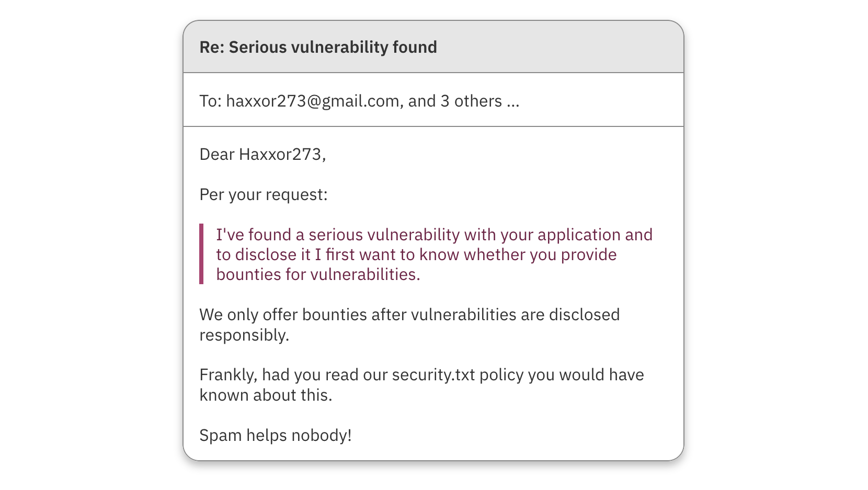868x490 pixels.
Task: Click the subject line "Re: Serious vulnerability found"
Action: pyautogui.click(x=318, y=47)
